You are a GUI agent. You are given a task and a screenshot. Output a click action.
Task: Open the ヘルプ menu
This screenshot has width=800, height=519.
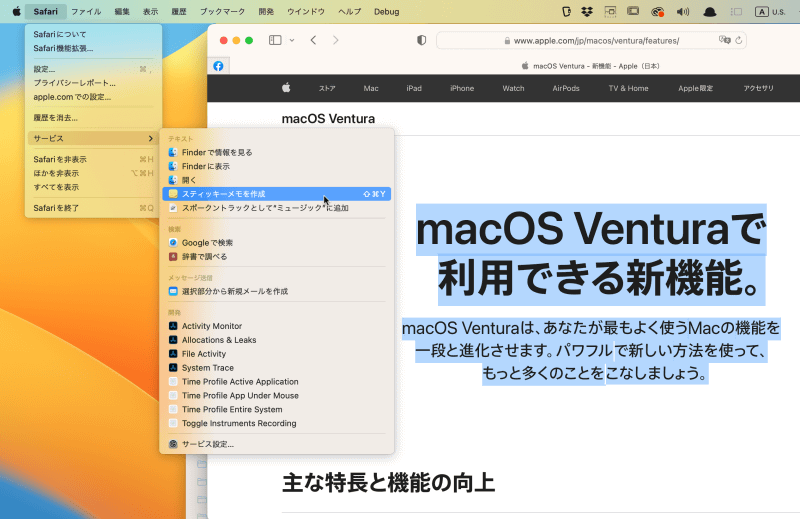coord(349,11)
